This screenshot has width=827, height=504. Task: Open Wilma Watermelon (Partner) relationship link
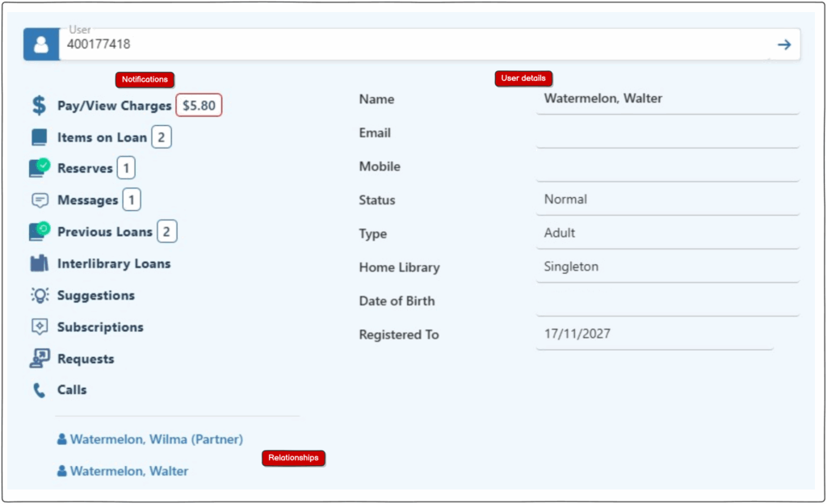click(x=155, y=439)
